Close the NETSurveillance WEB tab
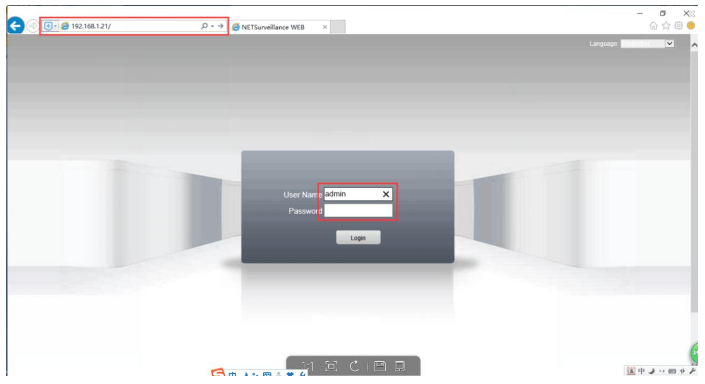 click(x=325, y=27)
